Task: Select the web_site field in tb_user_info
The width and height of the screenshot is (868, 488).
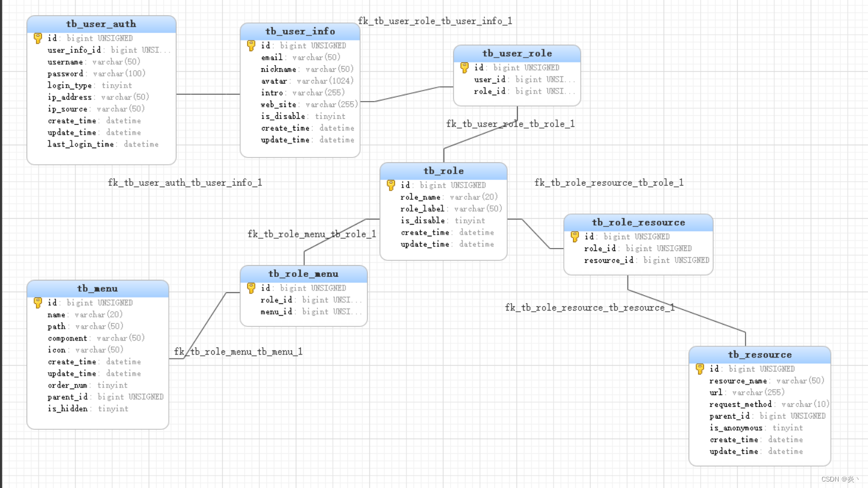Action: (x=309, y=105)
